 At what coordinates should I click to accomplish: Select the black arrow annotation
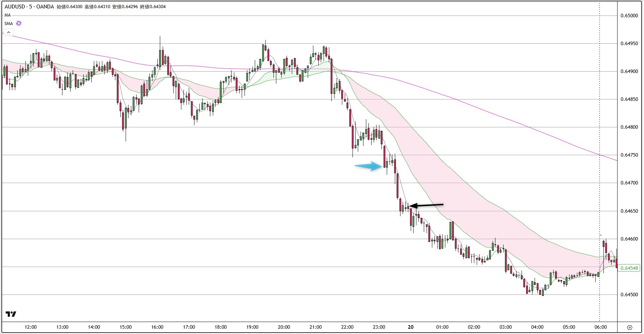coord(426,205)
